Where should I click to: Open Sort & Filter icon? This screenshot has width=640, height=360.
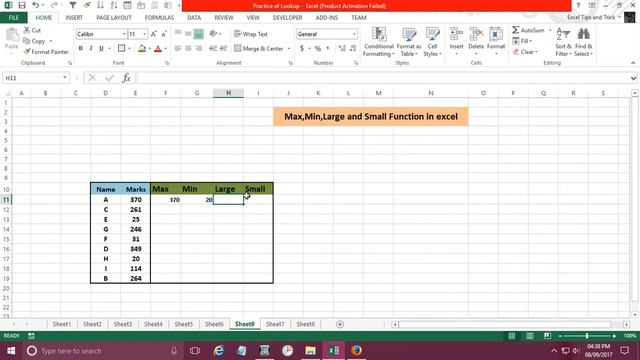pos(563,34)
